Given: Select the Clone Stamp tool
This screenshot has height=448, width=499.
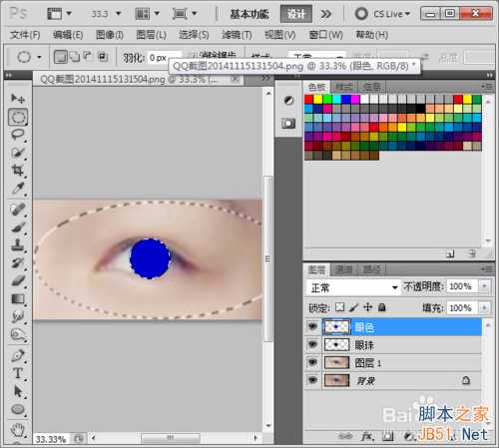Looking at the screenshot, I should click(17, 245).
